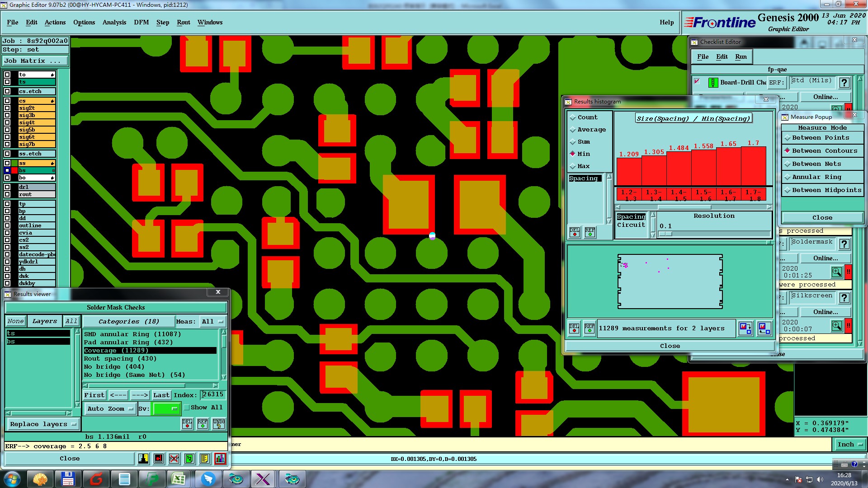Open the Auto Zoom dropdown
The width and height of the screenshot is (868, 488).
click(x=110, y=409)
